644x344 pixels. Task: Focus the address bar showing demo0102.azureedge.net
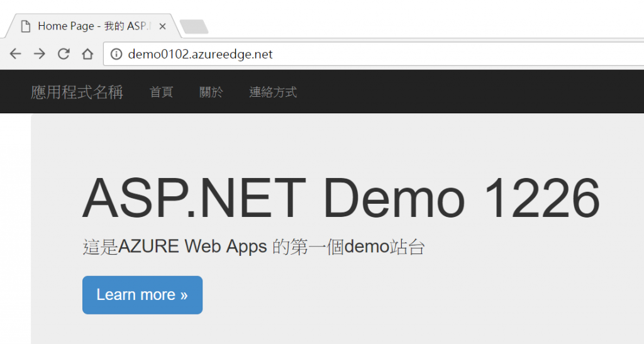[x=374, y=54]
